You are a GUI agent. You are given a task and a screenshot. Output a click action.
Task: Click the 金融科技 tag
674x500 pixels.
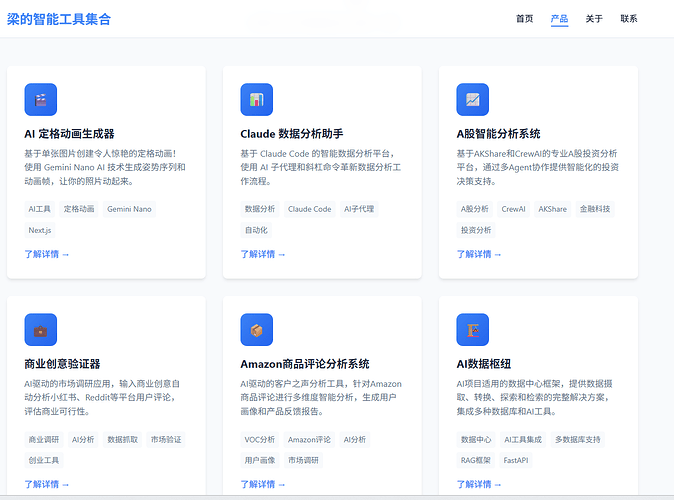tap(595, 209)
